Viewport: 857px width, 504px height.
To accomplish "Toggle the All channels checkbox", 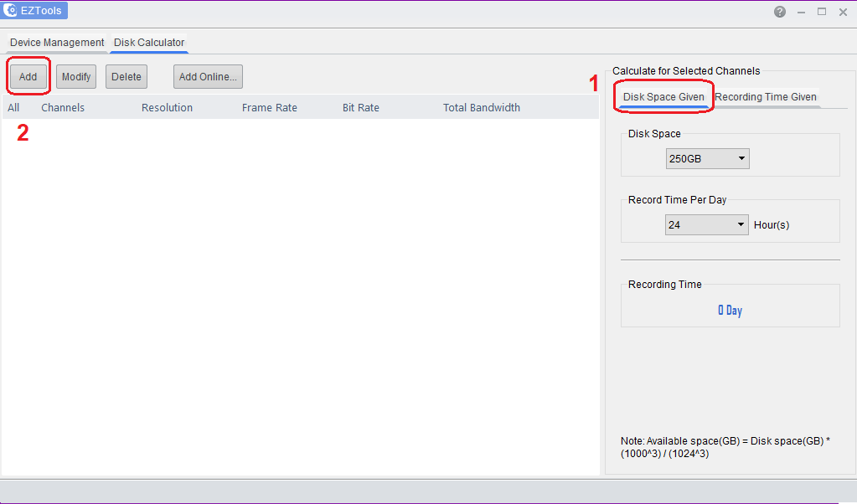I will point(13,107).
